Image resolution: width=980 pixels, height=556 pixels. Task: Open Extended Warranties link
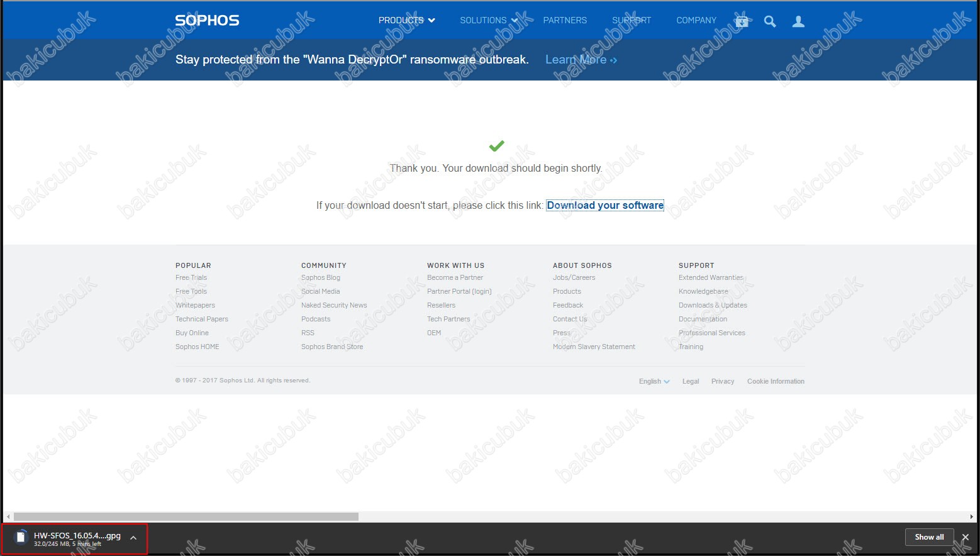coord(711,277)
